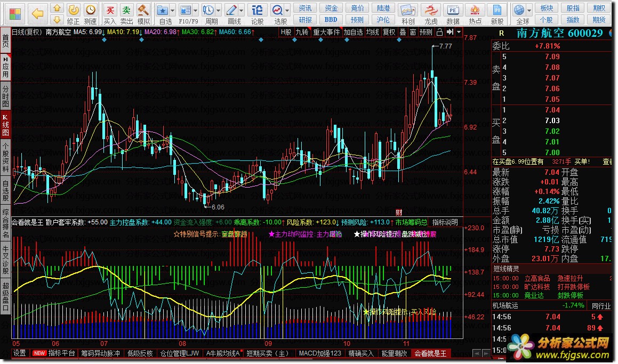Select the MACD加强123 indicator tab
Screen dimensions: 618x364
point(320,353)
